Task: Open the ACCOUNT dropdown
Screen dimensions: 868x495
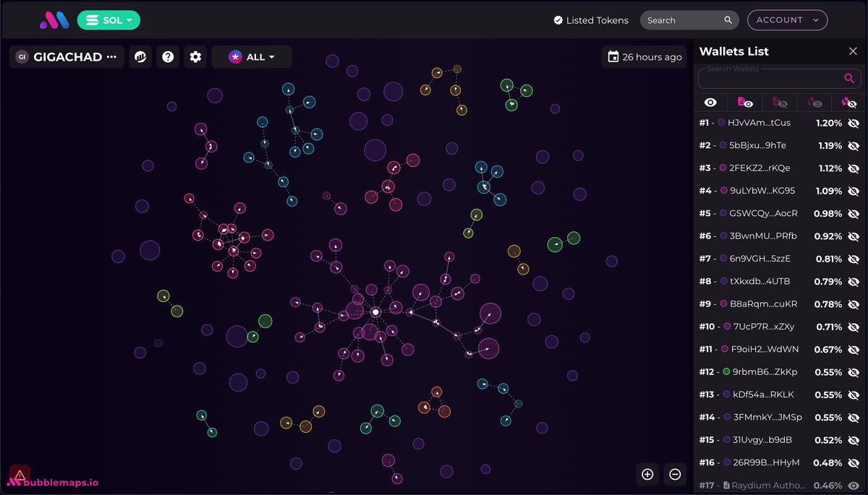Action: (x=787, y=20)
